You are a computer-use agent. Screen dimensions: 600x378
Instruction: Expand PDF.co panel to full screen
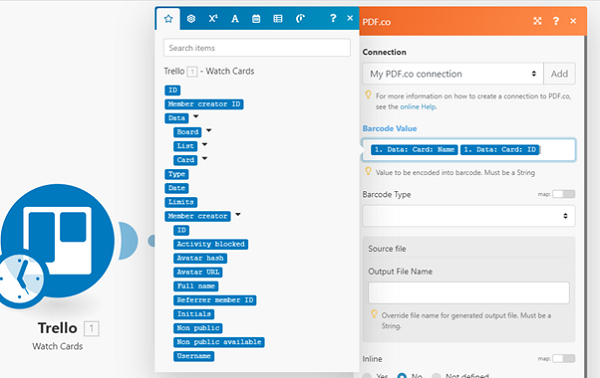(x=537, y=21)
